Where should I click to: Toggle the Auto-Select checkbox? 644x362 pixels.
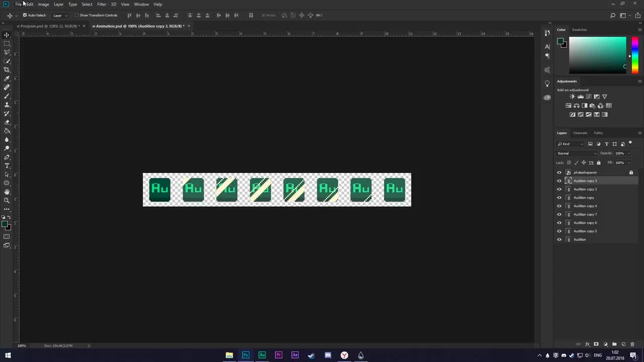click(x=25, y=15)
